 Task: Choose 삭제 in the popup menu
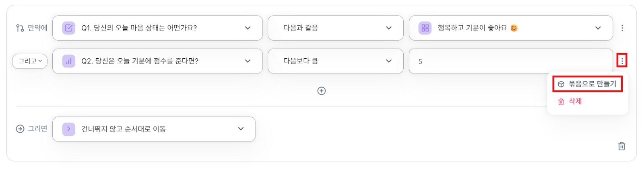coord(575,101)
